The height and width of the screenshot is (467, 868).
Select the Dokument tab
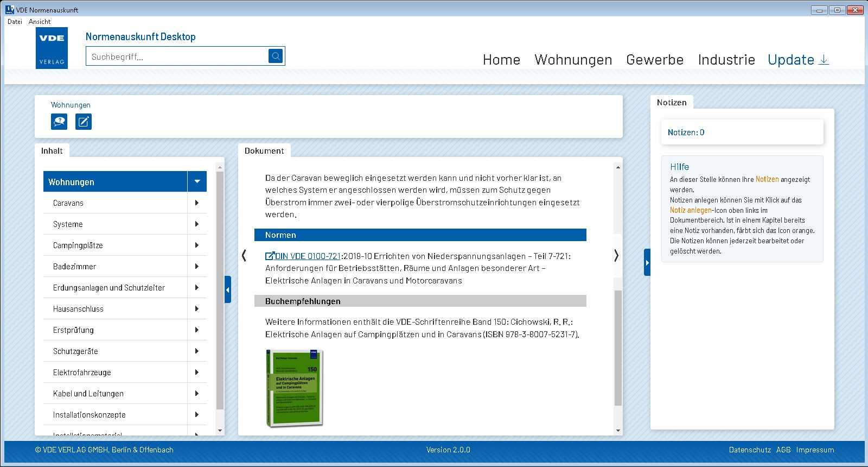tap(264, 151)
